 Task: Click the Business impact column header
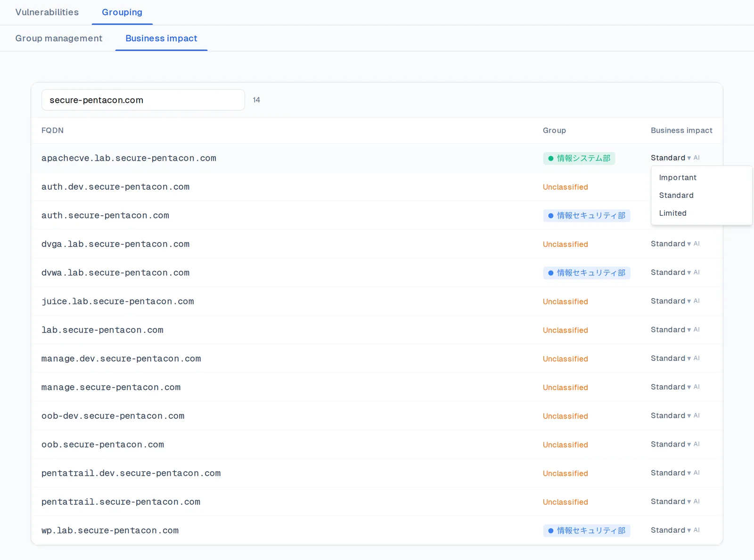click(681, 130)
